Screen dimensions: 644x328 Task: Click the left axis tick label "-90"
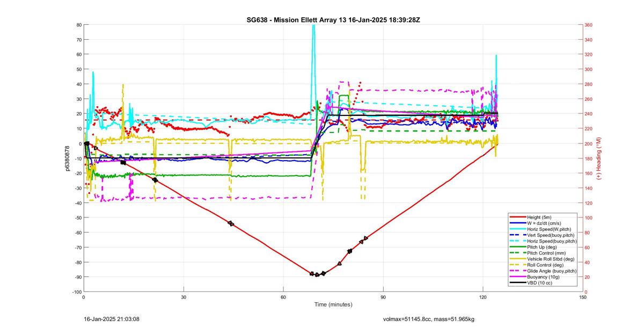78,277
